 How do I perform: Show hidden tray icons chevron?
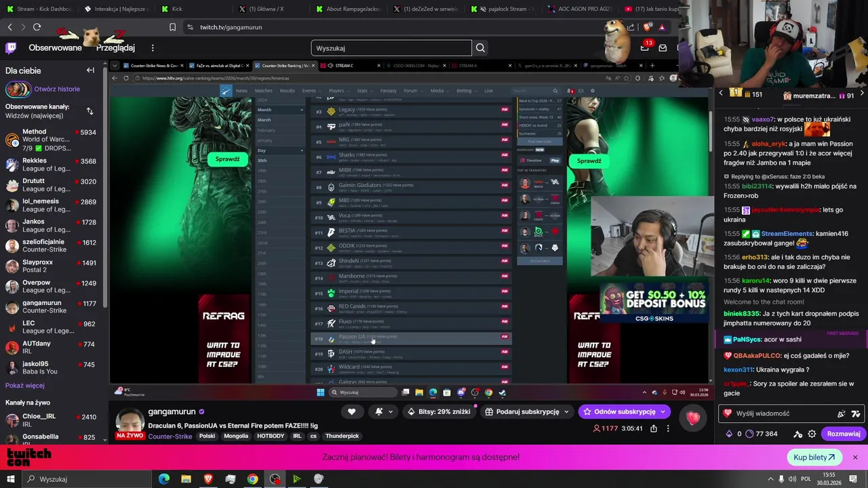tap(770, 479)
